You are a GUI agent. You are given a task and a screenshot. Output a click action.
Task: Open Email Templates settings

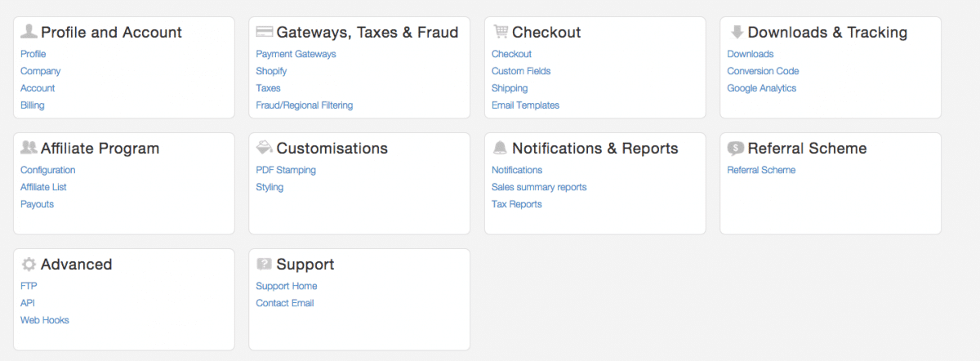click(525, 105)
